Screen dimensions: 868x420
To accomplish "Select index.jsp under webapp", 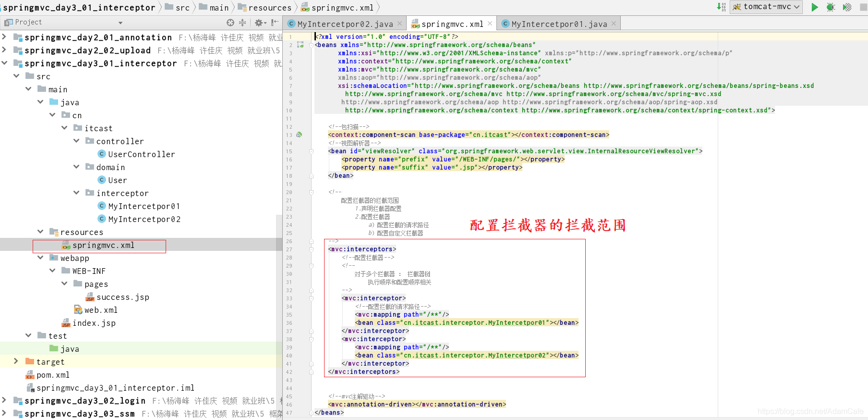I will coord(94,323).
